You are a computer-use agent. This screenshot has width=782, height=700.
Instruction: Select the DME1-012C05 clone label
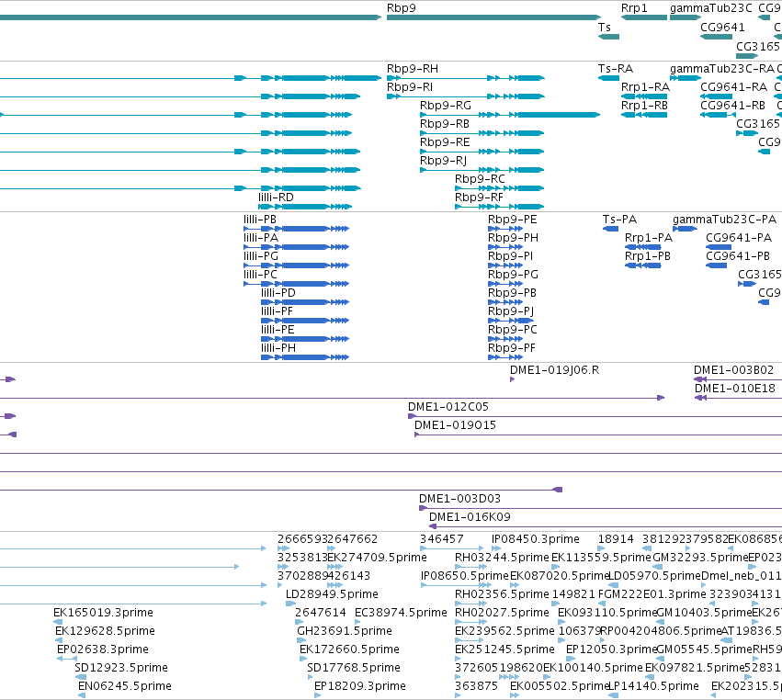point(448,407)
